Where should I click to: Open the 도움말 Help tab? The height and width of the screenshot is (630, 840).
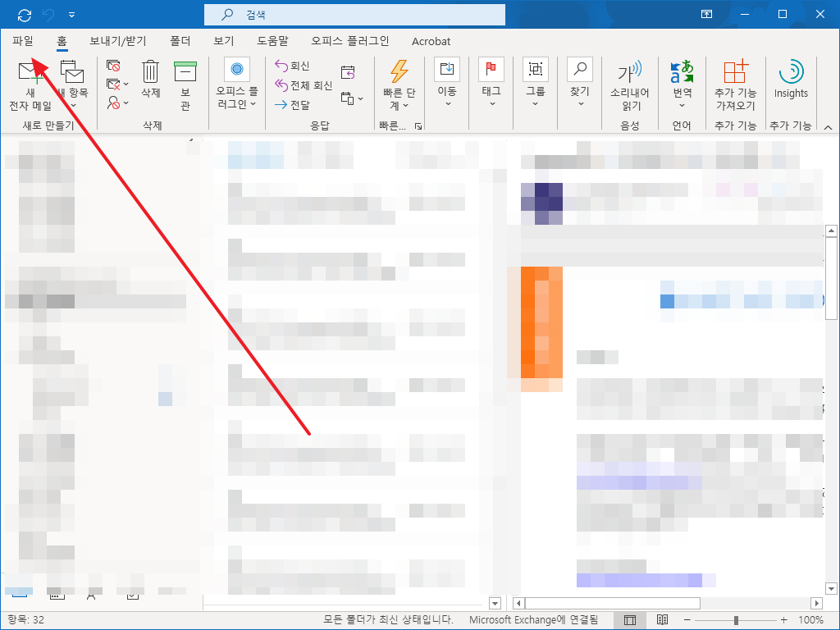[272, 41]
